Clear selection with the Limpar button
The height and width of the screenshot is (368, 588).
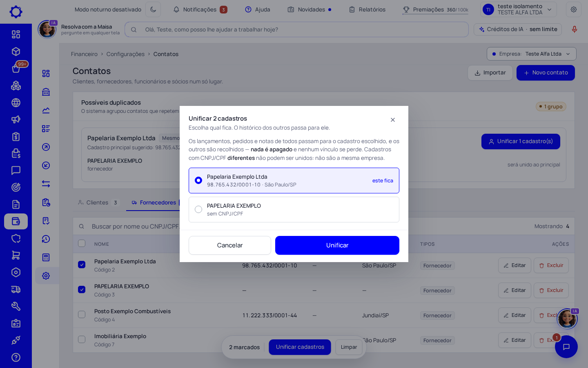[349, 347]
